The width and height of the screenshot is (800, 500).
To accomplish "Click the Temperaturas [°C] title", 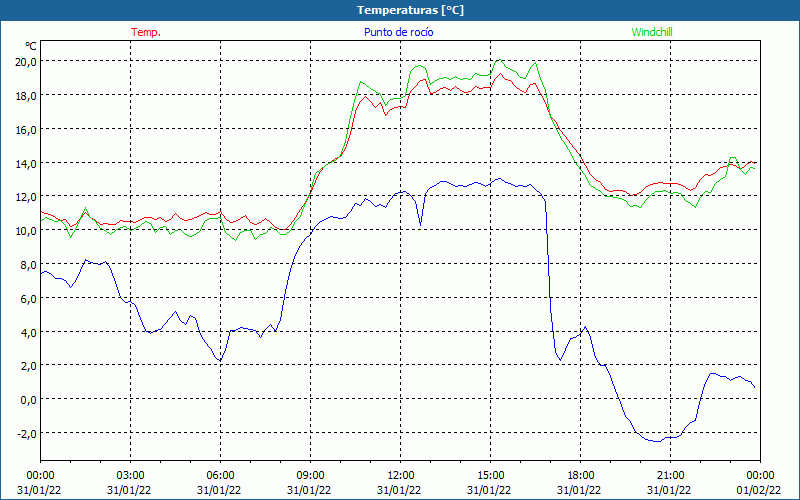I will (x=410, y=10).
